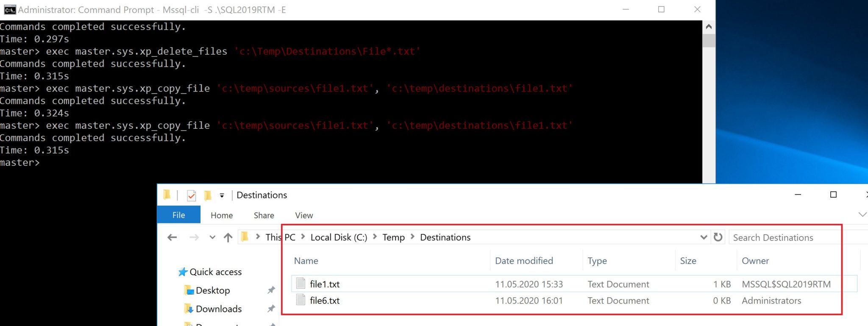Click the file1.txt document icon
Image resolution: width=868 pixels, height=326 pixels.
300,284
